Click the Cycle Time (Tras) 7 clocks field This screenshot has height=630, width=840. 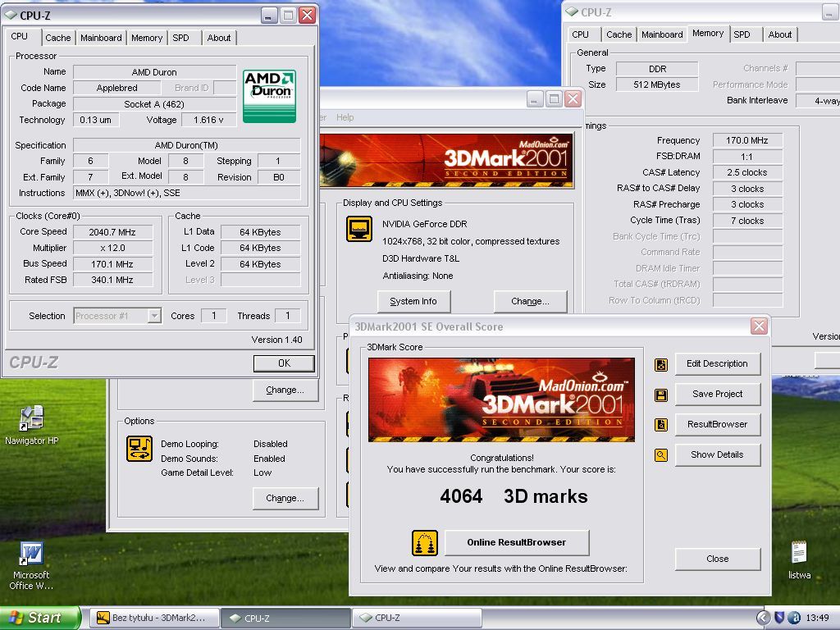(747, 221)
